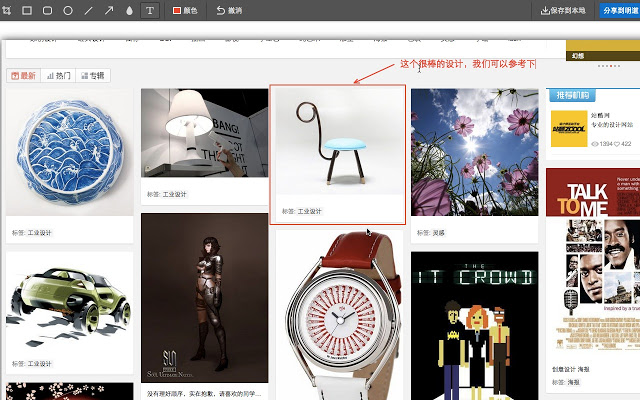The height and width of the screenshot is (400, 640).
Task: Click 工业设计 tag under chair image
Action: 309,211
